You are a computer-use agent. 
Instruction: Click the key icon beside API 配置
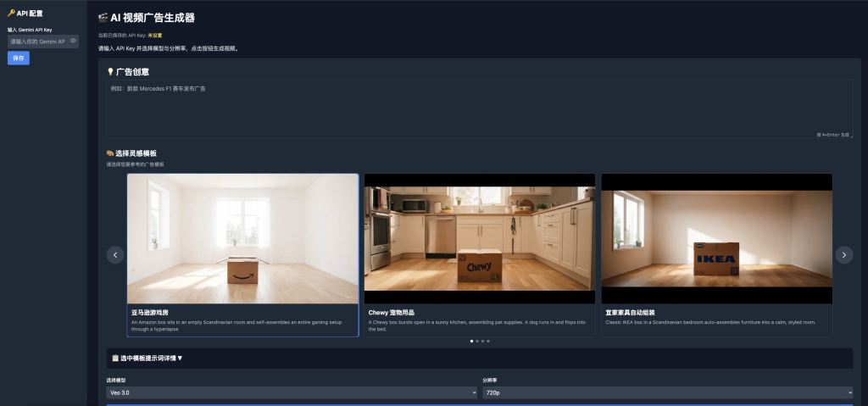pos(11,14)
